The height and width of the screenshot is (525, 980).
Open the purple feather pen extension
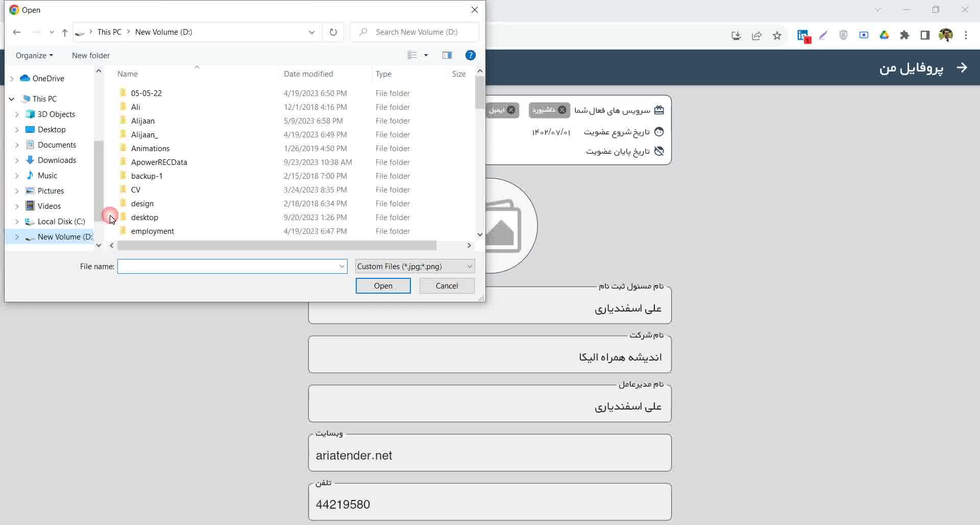823,35
